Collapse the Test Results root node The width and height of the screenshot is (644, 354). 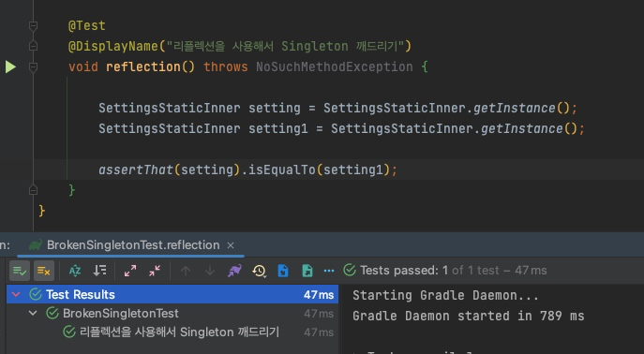17,294
